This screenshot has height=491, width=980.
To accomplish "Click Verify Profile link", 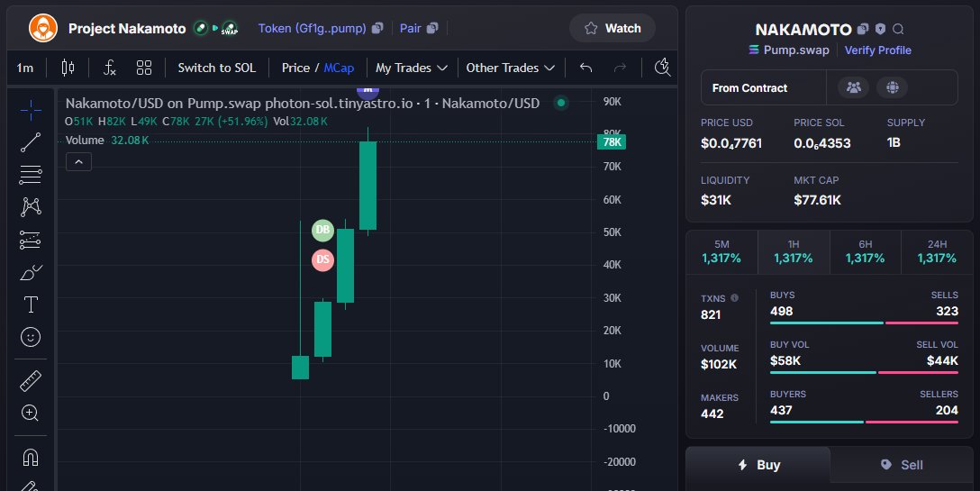I will [877, 50].
